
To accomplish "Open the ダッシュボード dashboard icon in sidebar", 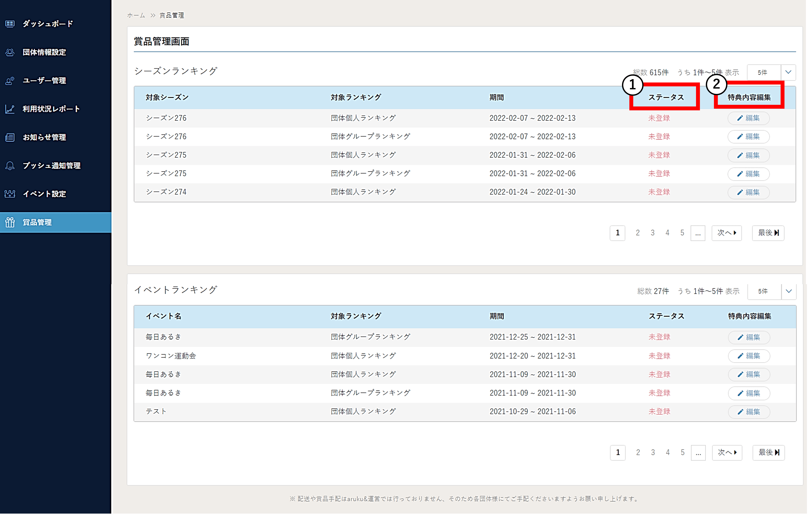I will point(10,24).
